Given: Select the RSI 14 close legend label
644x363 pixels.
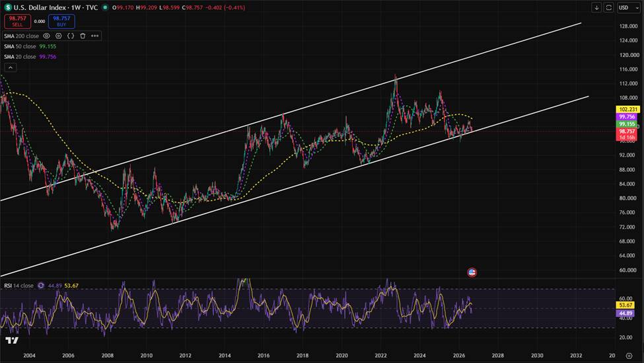Looking at the screenshot, I should click(19, 285).
